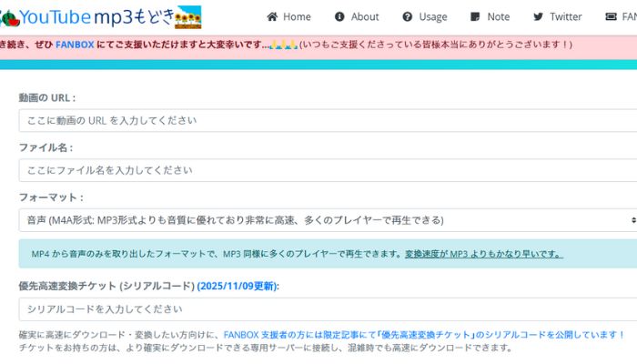
Task: Click the Twitter bird icon
Action: point(538,16)
